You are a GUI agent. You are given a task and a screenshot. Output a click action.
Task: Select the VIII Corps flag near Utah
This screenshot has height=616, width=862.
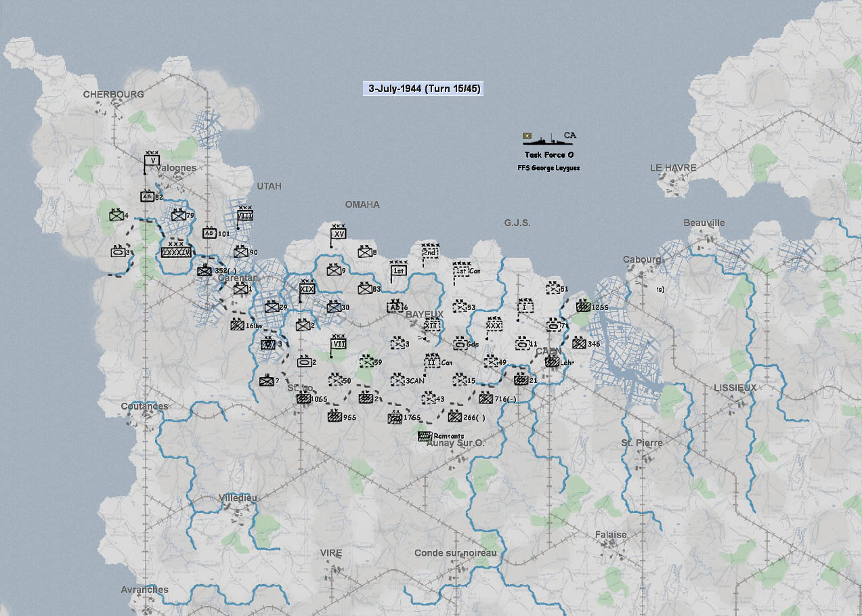tap(245, 217)
